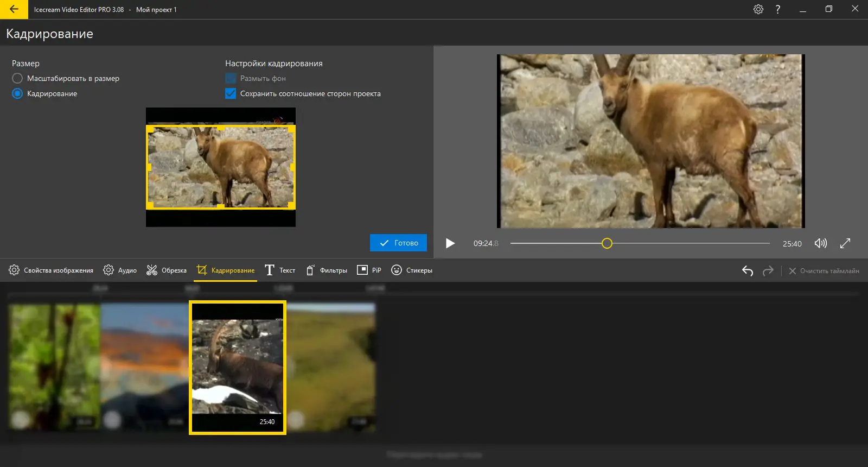The width and height of the screenshot is (868, 467).
Task: Open settings via the gear icon
Action: [x=758, y=9]
